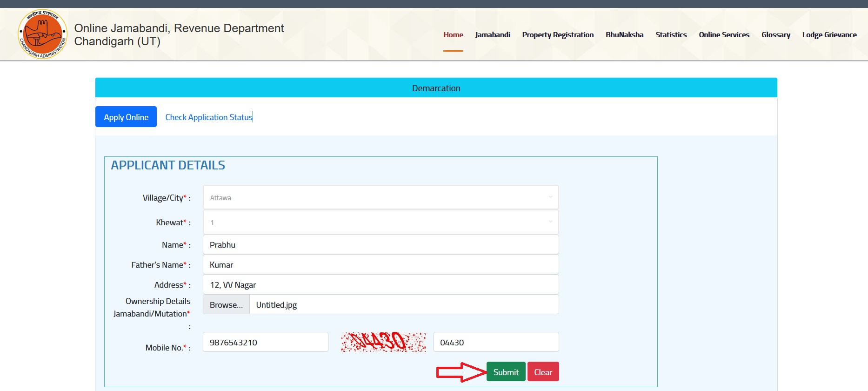Expand the Village/City dropdown showing Attawa
This screenshot has width=868, height=391.
pos(381,197)
